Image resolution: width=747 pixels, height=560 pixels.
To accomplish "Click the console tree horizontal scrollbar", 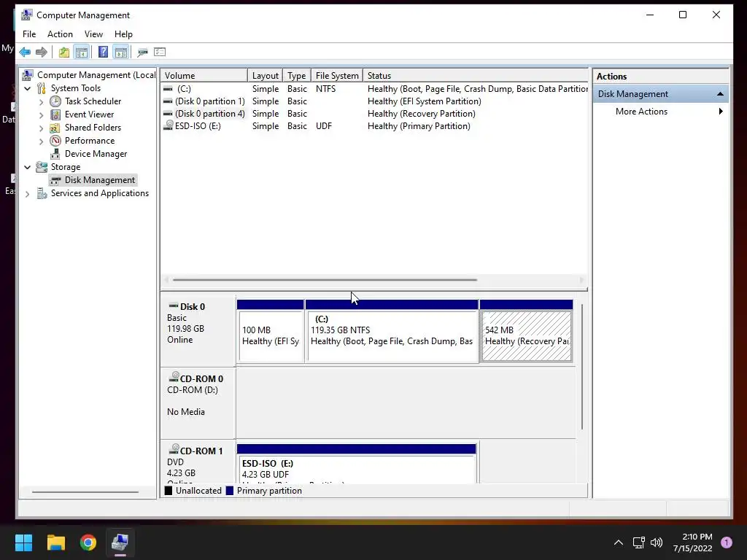I will pyautogui.click(x=85, y=492).
